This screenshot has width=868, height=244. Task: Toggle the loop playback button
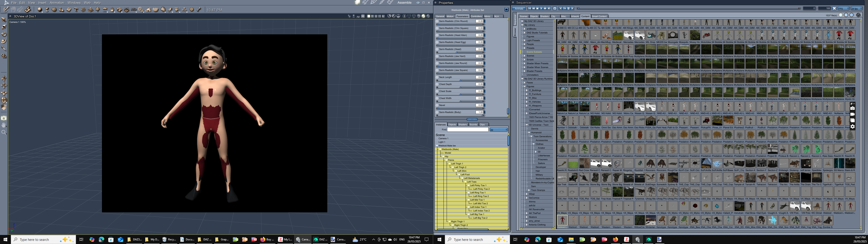click(x=555, y=8)
